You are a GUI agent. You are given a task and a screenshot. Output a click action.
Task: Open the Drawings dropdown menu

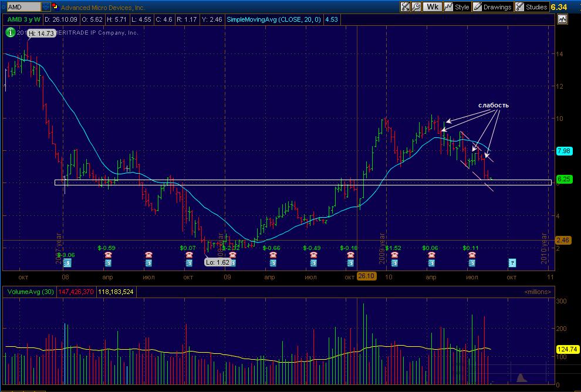tap(493, 6)
